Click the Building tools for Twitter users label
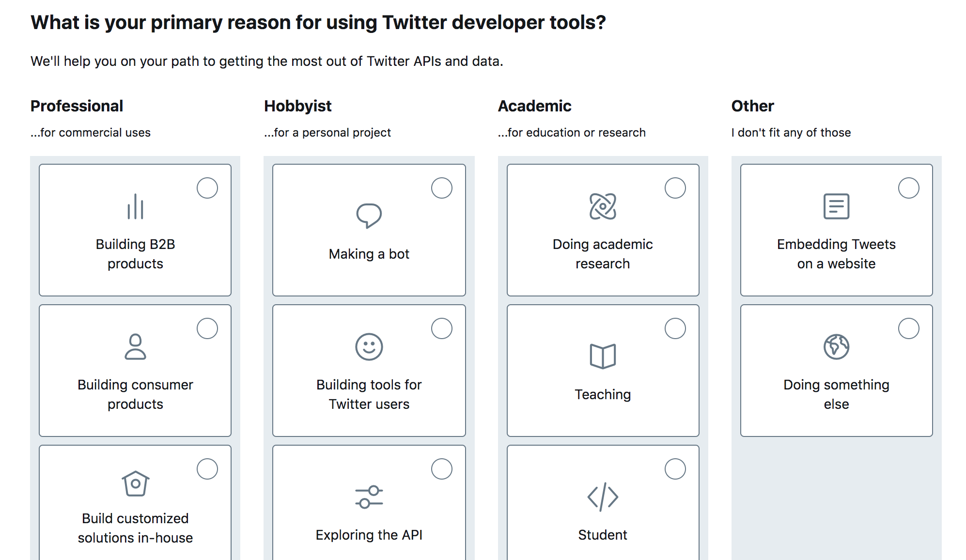The height and width of the screenshot is (560, 966). (369, 394)
